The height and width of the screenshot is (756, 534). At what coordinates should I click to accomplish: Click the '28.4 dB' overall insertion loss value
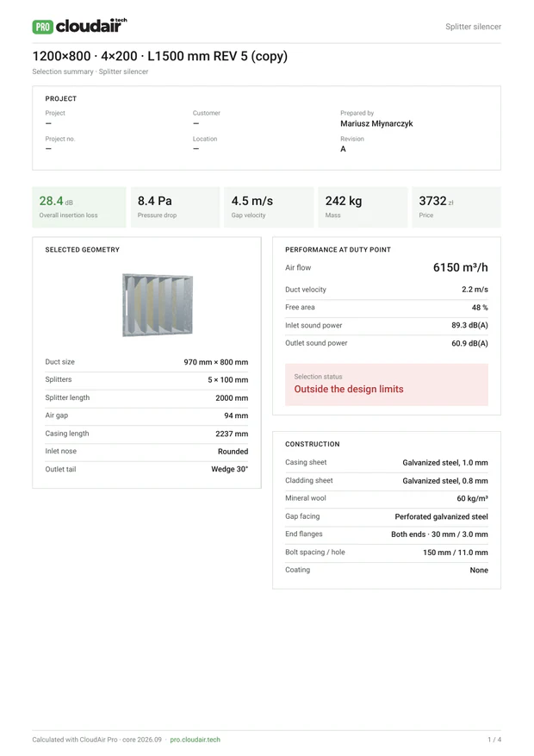pyautogui.click(x=56, y=201)
